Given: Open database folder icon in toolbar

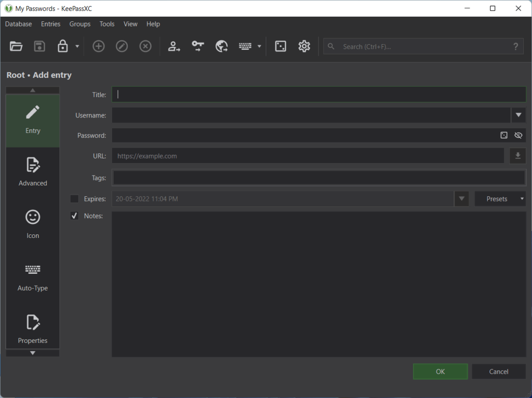Looking at the screenshot, I should pyautogui.click(x=16, y=46).
